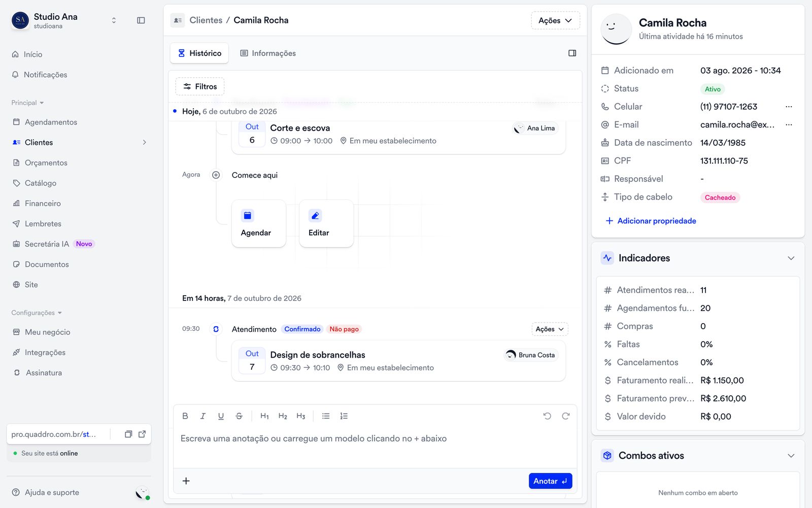Click the Filtros button
Screen dimensions: 812x508
200,86
